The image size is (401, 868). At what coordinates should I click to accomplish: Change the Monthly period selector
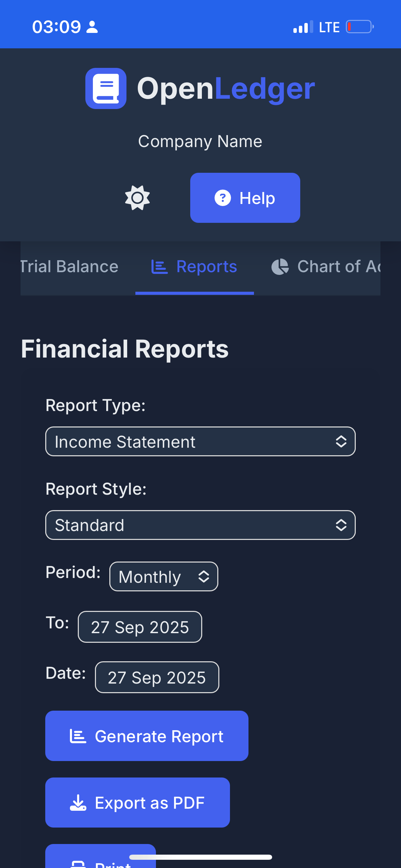click(x=164, y=576)
